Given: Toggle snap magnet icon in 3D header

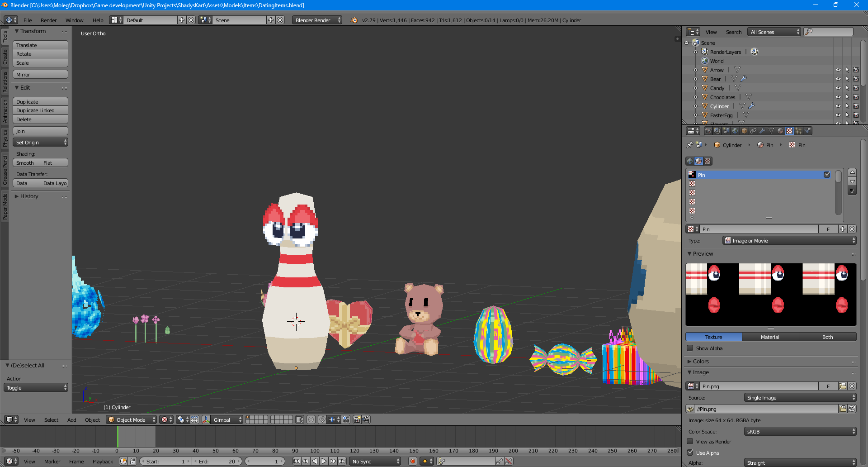Looking at the screenshot, I should 322,419.
